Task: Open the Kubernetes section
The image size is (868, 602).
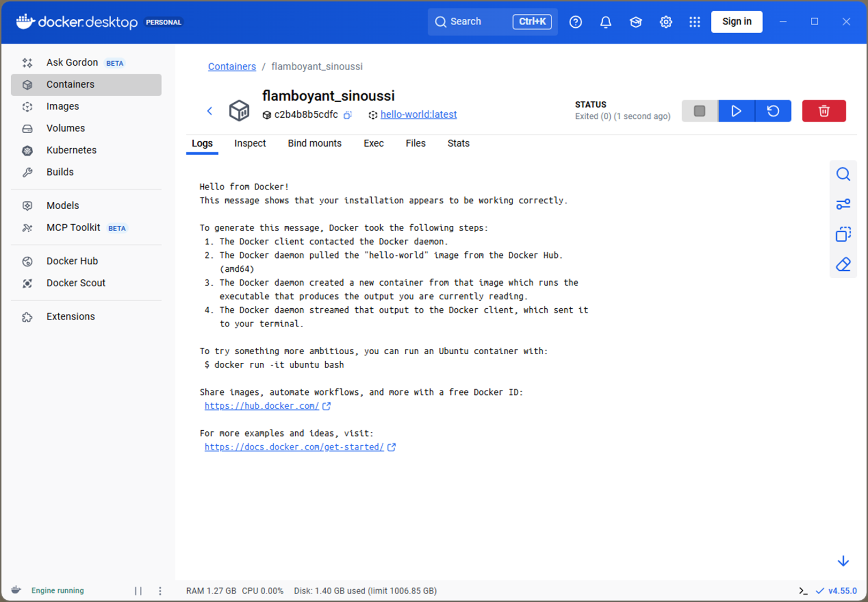Action: coord(86,150)
